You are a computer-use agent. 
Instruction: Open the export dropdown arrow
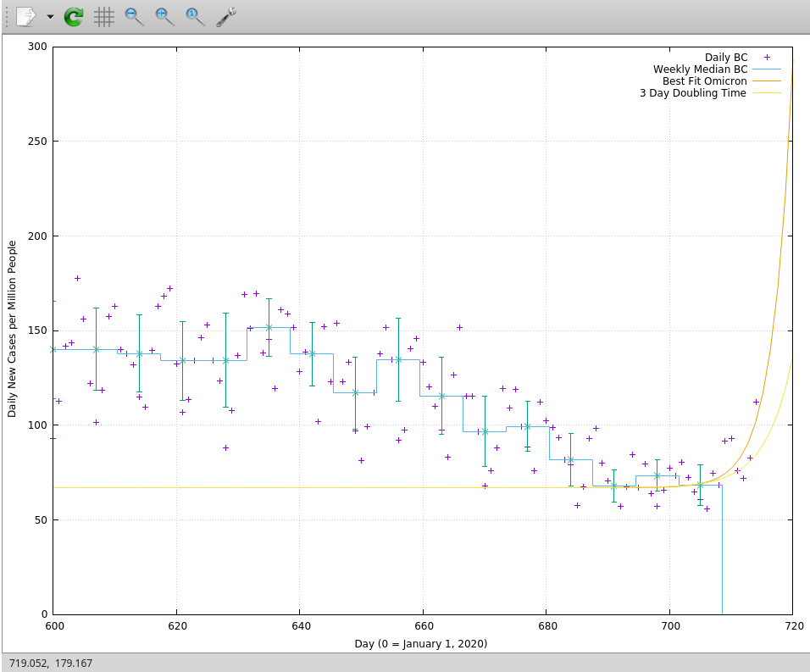[x=50, y=17]
